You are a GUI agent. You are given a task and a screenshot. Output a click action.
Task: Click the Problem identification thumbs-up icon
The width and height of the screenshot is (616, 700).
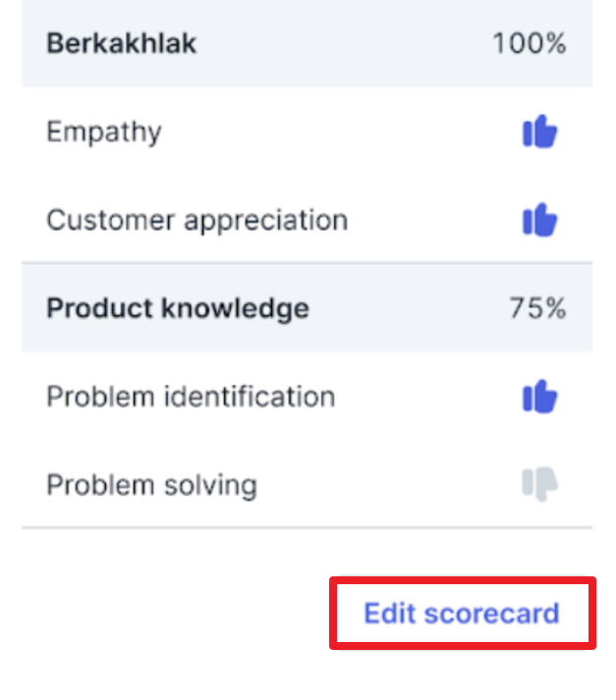(539, 397)
